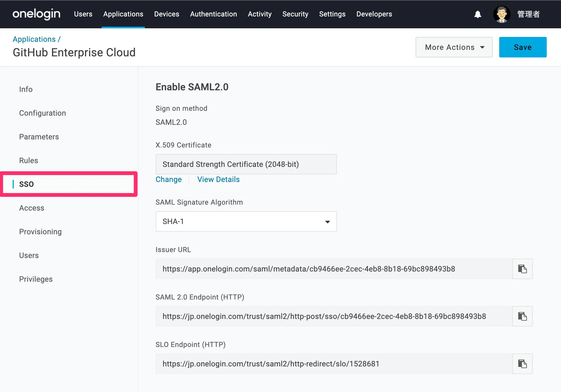Open the Privileges sidebar tab
The width and height of the screenshot is (561, 392).
pyautogui.click(x=36, y=279)
